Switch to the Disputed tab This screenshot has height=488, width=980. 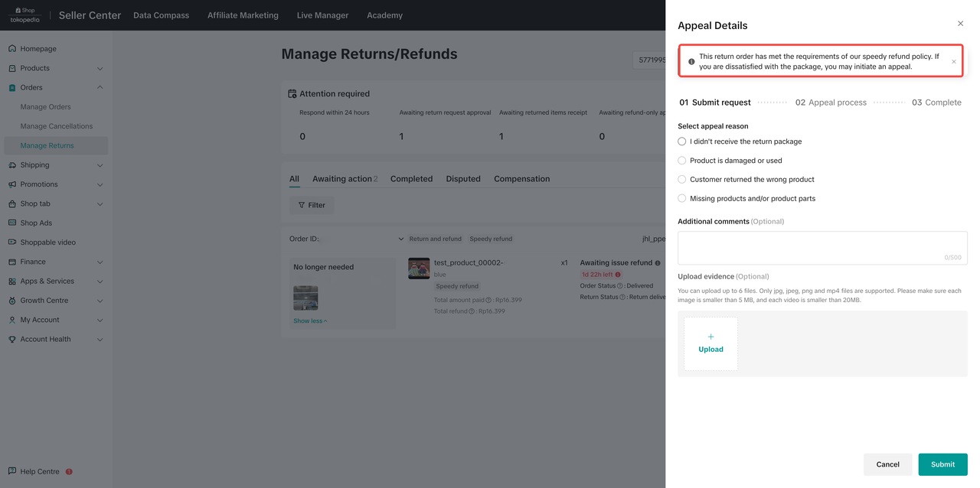click(x=463, y=179)
